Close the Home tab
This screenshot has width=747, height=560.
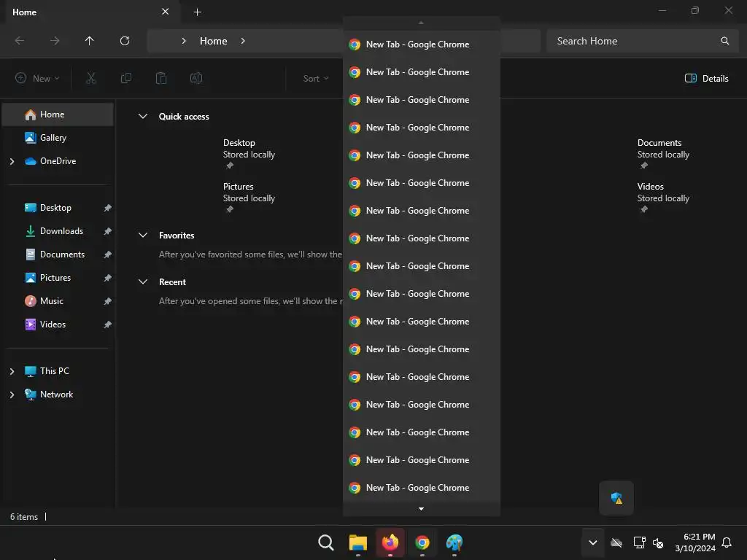166,12
